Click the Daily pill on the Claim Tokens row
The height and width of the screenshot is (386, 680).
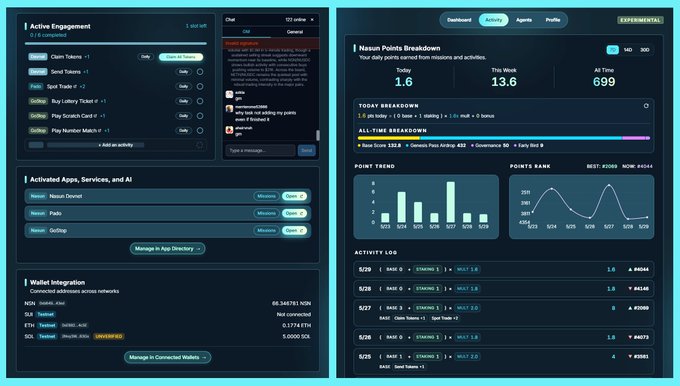click(x=146, y=57)
